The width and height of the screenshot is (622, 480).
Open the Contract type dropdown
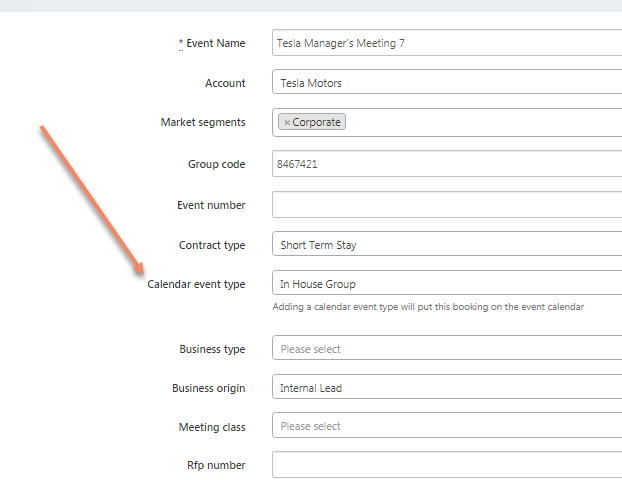pos(446,245)
